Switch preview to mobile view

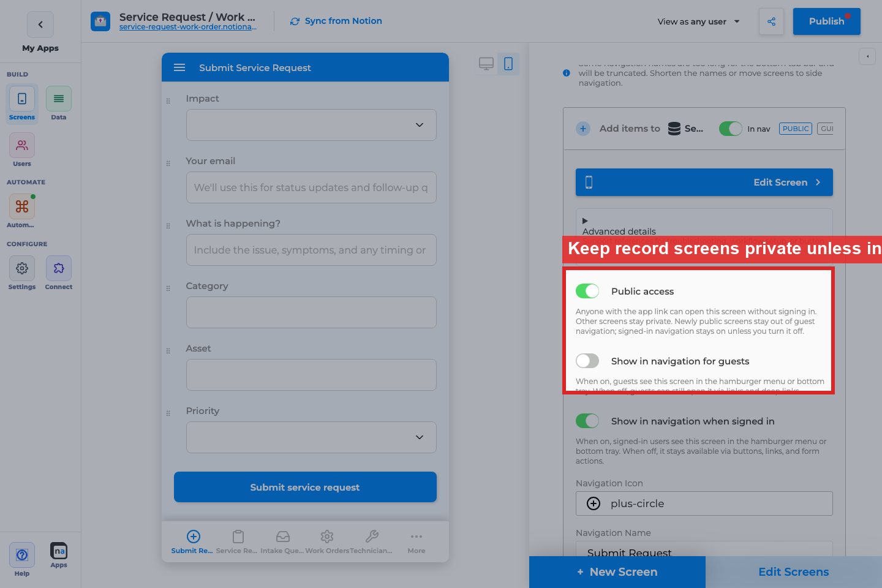(x=508, y=64)
